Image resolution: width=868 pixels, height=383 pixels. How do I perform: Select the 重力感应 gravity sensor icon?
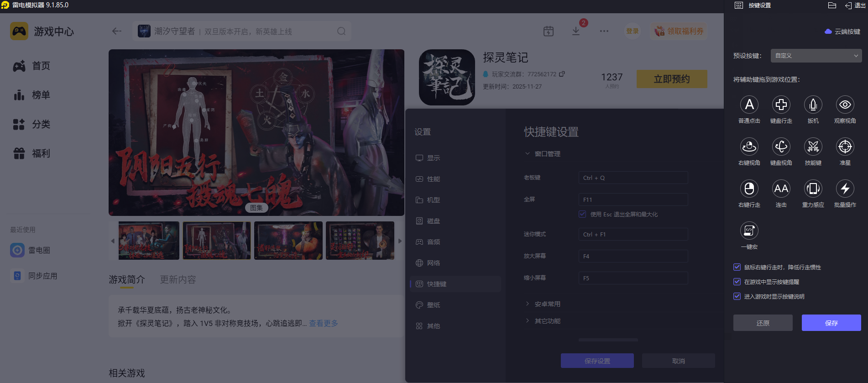(813, 189)
